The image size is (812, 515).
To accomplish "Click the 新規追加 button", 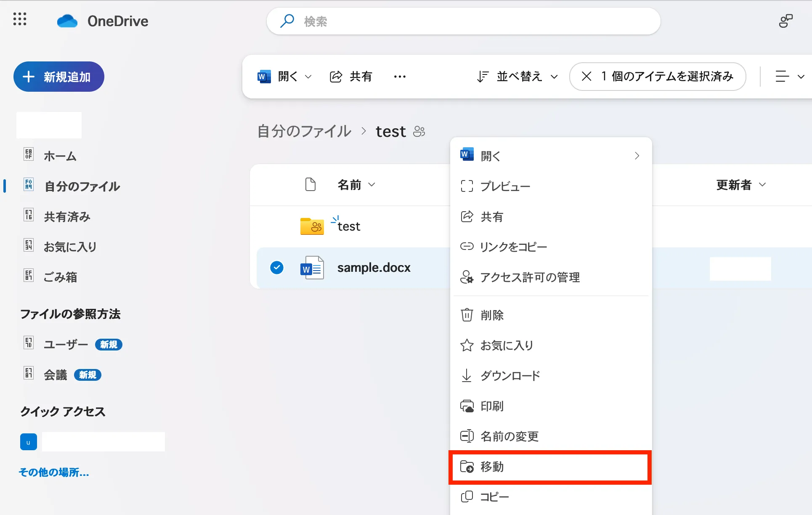I will 59,77.
